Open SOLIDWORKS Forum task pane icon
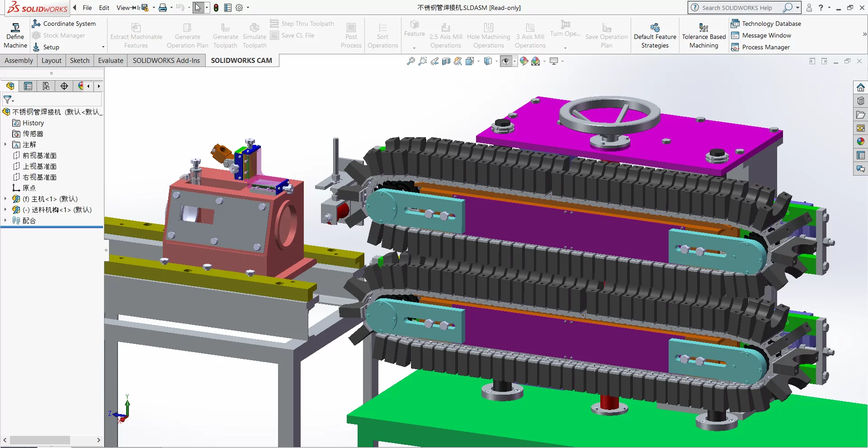 (861, 169)
